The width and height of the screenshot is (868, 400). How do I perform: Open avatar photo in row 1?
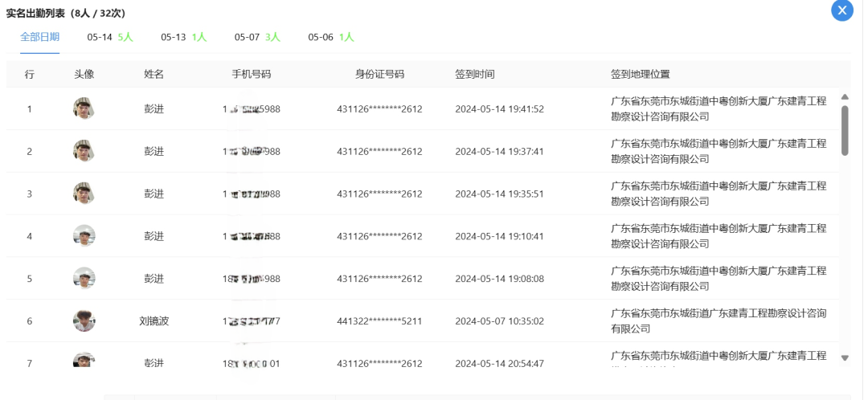tap(84, 108)
